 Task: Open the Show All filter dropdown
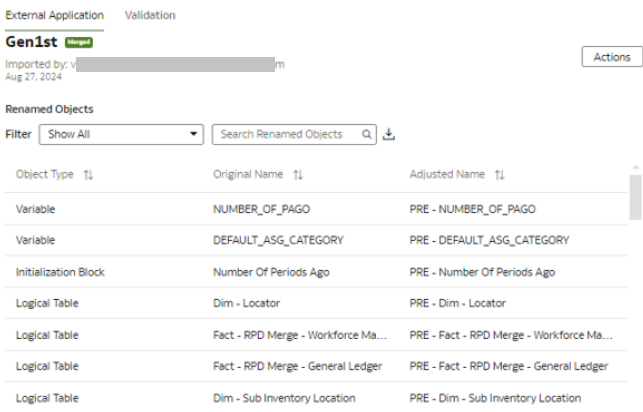(x=120, y=134)
